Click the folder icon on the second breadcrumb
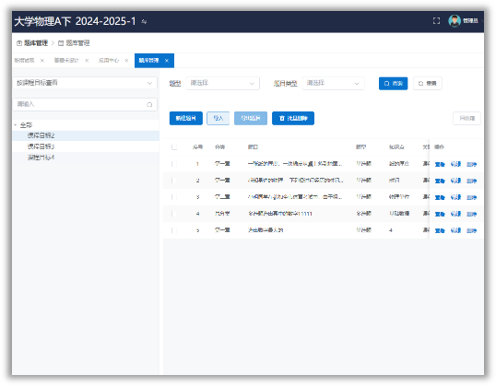 pos(61,43)
